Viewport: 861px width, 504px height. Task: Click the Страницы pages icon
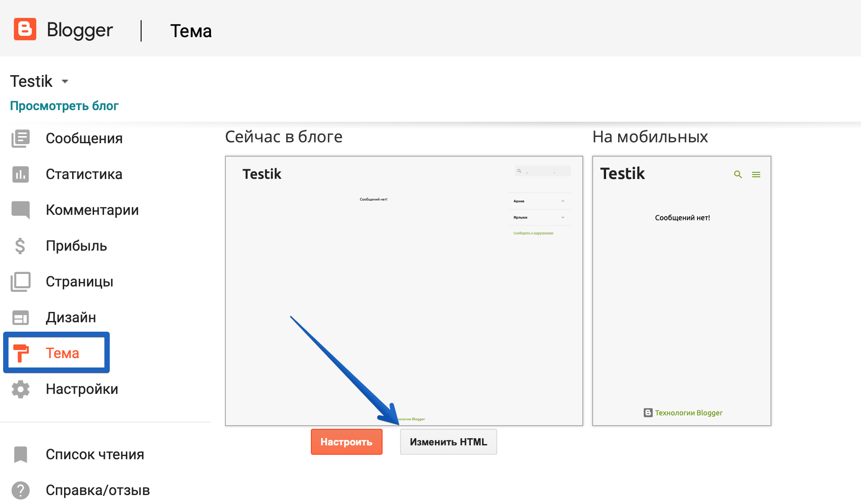tap(21, 282)
